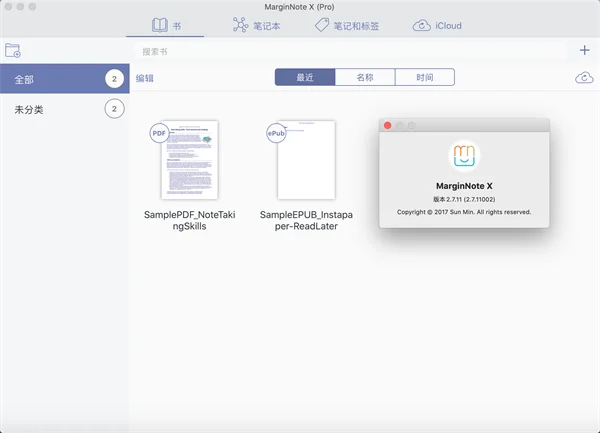This screenshot has width=600, height=433.
Task: Sort books by 最近 (recent)
Action: tap(305, 77)
